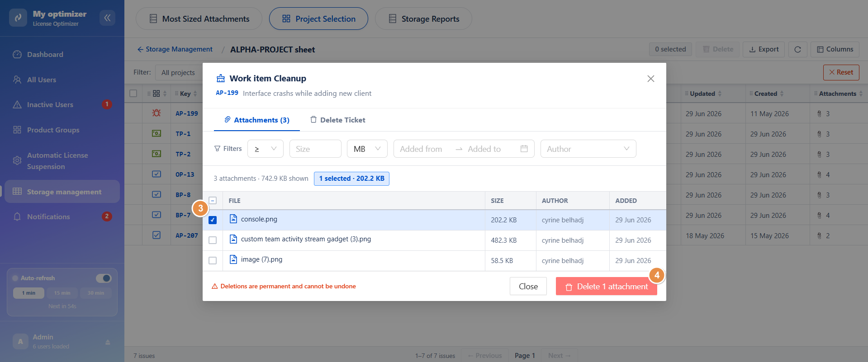Select 1 min refresh interval
The image size is (868, 362).
coord(28,293)
